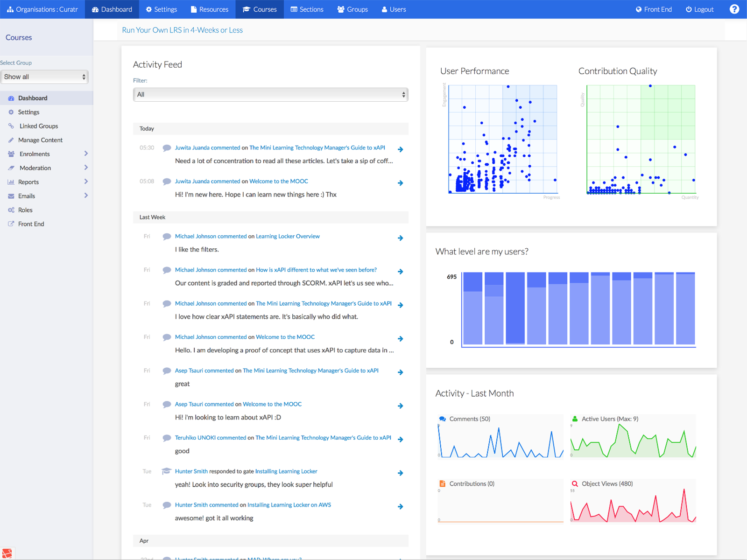Open the course title link 'Run Your Own LRS'
This screenshot has width=747, height=560.
[183, 30]
